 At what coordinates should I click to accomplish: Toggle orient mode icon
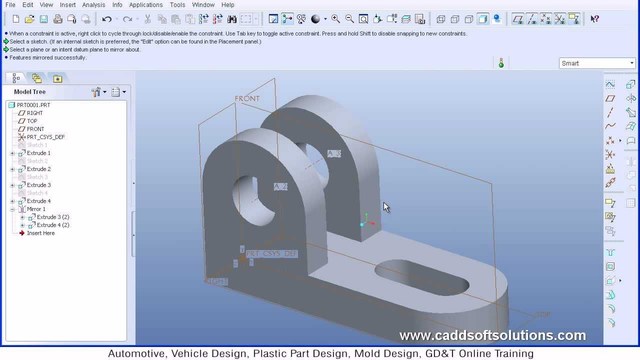[x=301, y=19]
